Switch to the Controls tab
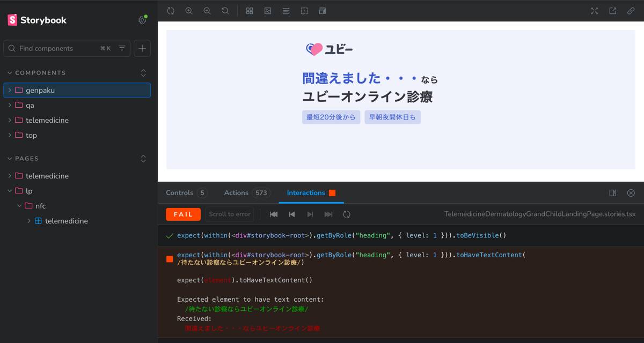Screen dimensions: 644x343 186,193
